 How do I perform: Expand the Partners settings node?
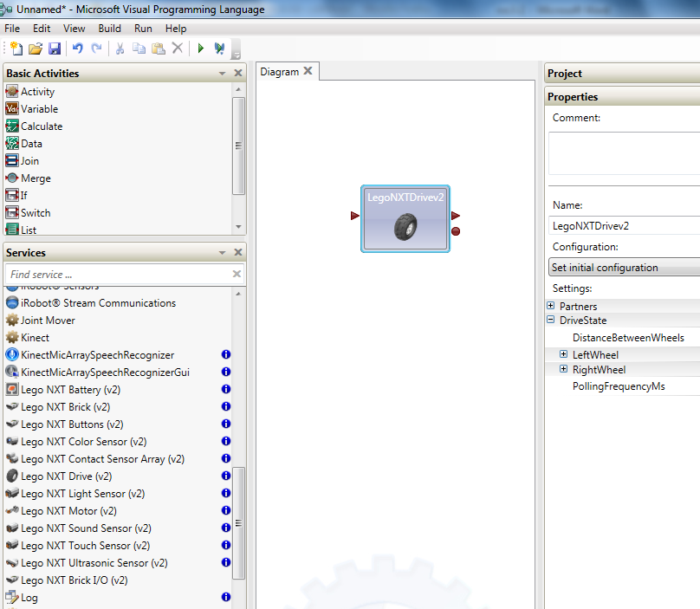tap(551, 306)
